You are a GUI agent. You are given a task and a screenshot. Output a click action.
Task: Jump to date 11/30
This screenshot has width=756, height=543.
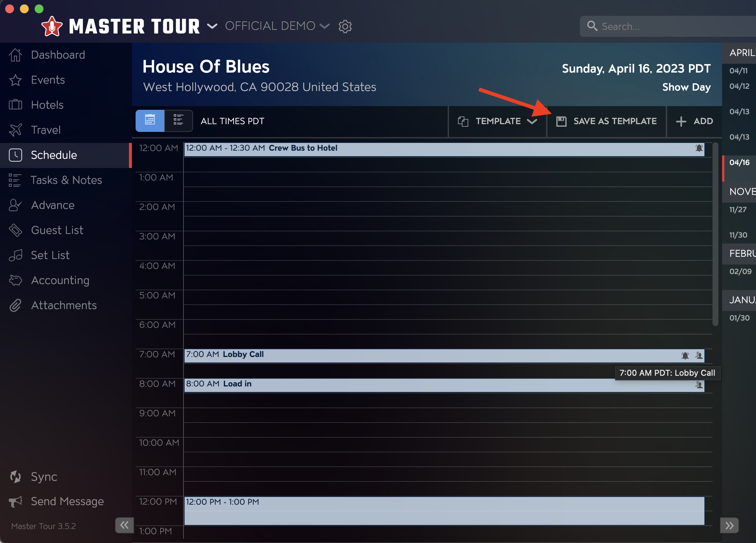click(738, 235)
